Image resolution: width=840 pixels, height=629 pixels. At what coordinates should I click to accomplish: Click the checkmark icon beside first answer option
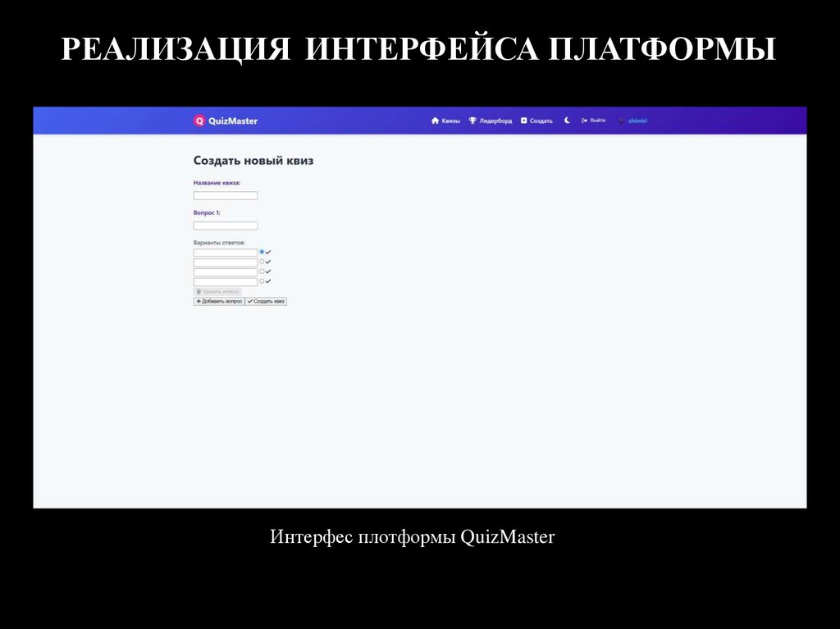(x=268, y=252)
